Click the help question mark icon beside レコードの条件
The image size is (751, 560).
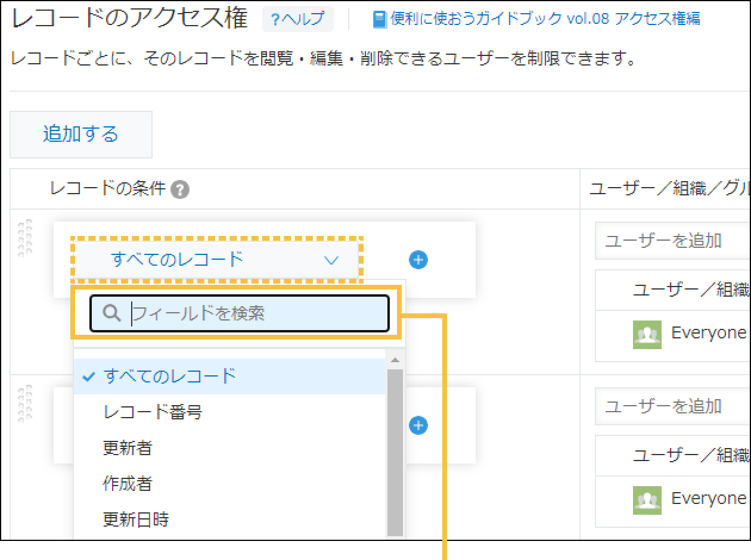click(181, 189)
